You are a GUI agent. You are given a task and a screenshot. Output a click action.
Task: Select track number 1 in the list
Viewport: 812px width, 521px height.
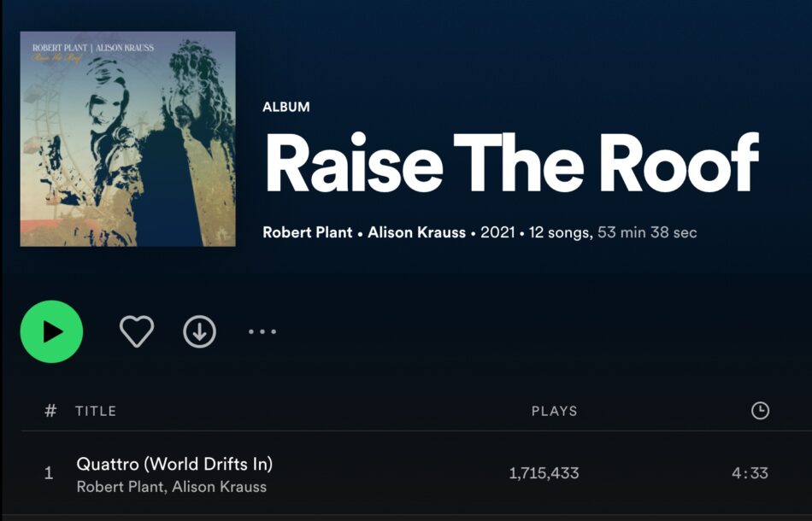[49, 473]
